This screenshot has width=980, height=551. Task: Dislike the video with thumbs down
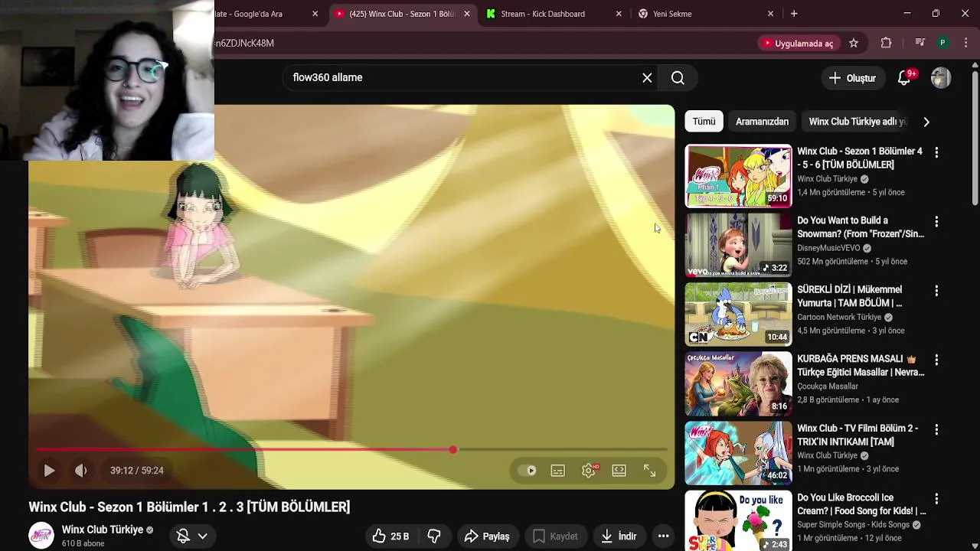click(x=434, y=536)
